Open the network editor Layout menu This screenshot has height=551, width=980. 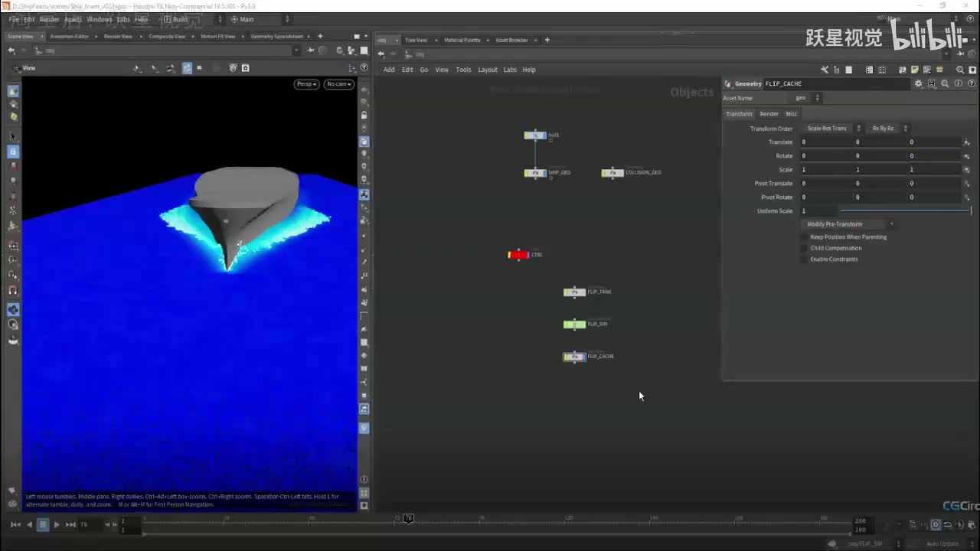[x=488, y=70]
